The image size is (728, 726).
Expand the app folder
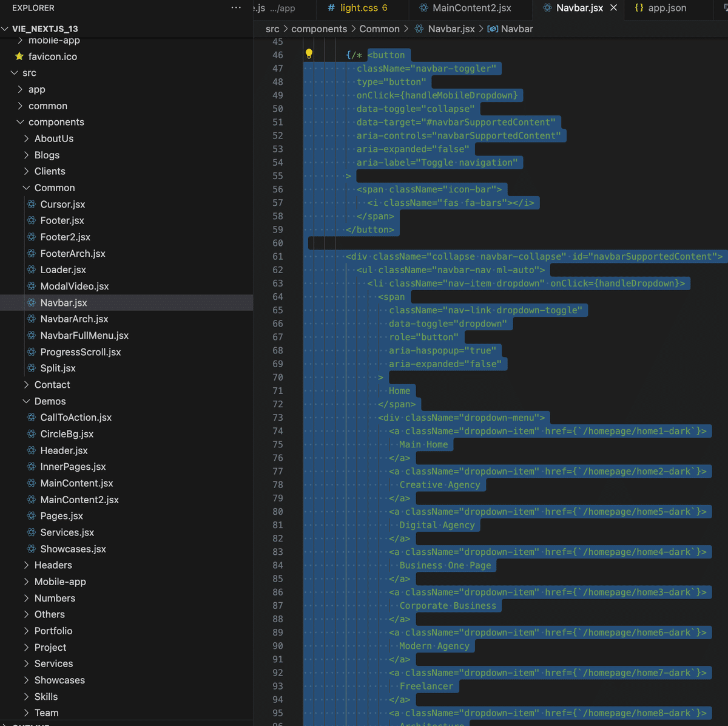coord(20,89)
